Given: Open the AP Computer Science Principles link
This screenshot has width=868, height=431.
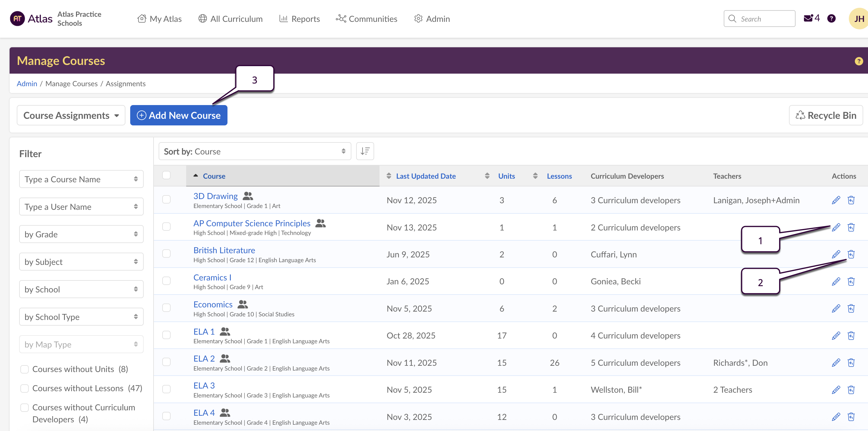Looking at the screenshot, I should (x=252, y=223).
